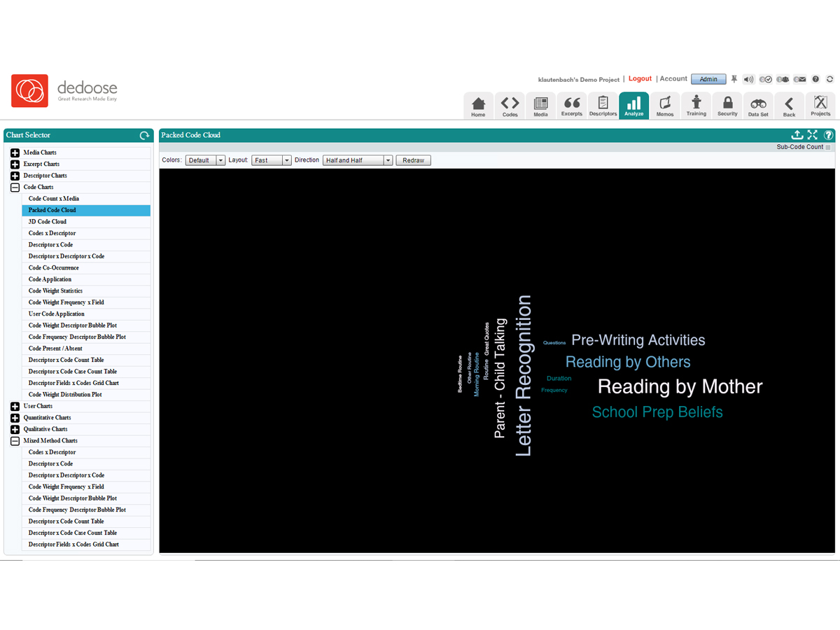Click the export chart icon

tap(797, 135)
